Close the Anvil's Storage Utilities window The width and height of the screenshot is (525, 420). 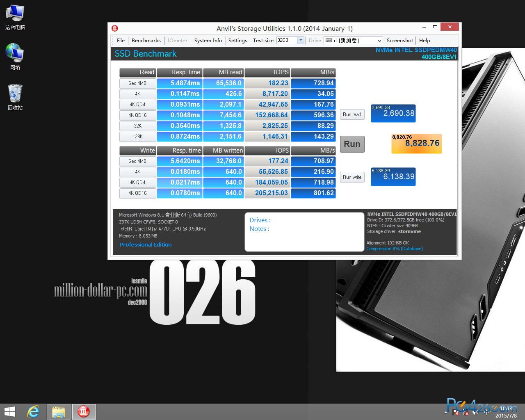click(x=450, y=27)
